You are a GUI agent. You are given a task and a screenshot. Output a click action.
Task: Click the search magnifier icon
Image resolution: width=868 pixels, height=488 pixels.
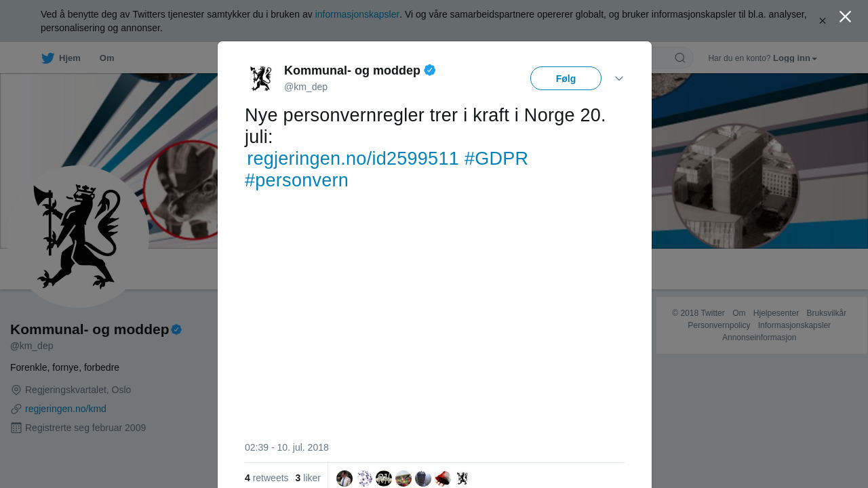click(679, 58)
